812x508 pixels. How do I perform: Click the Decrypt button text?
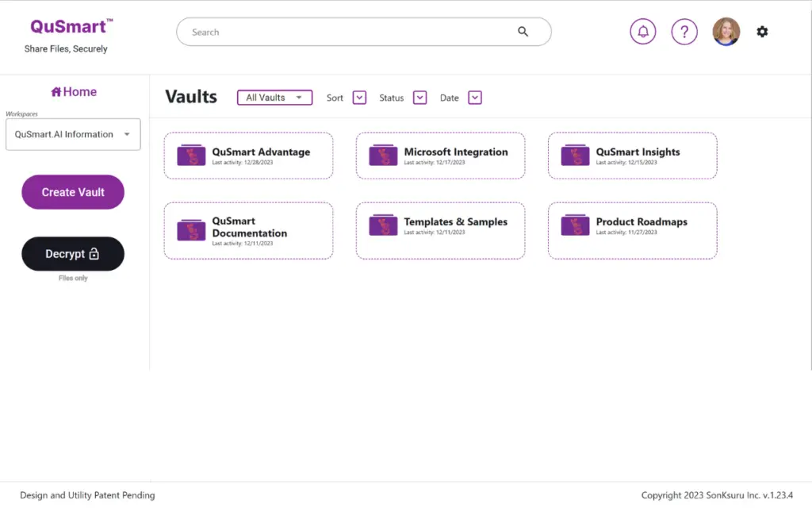[65, 254]
